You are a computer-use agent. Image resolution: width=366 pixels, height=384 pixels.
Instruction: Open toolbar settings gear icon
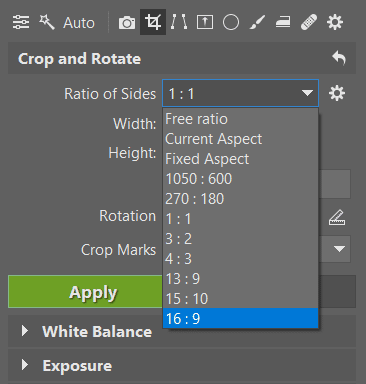[x=335, y=22]
